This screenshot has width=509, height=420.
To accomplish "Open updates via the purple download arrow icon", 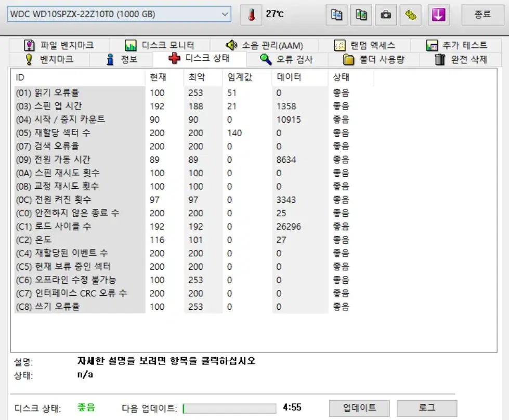I will pyautogui.click(x=437, y=15).
